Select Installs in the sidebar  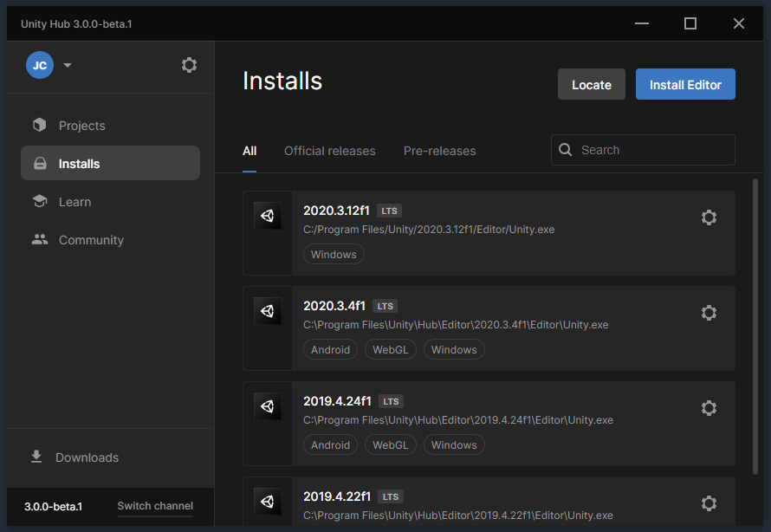[x=110, y=163]
